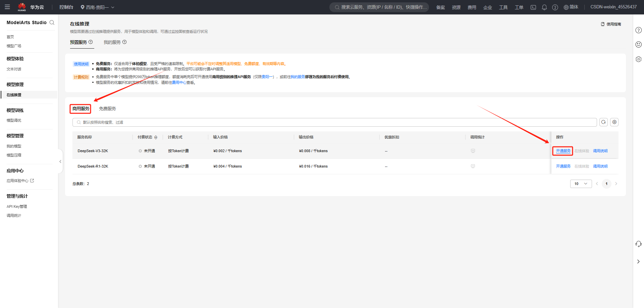The height and width of the screenshot is (308, 644).
Task: Open 模型压缩 in the sidebar
Action: pos(14,155)
